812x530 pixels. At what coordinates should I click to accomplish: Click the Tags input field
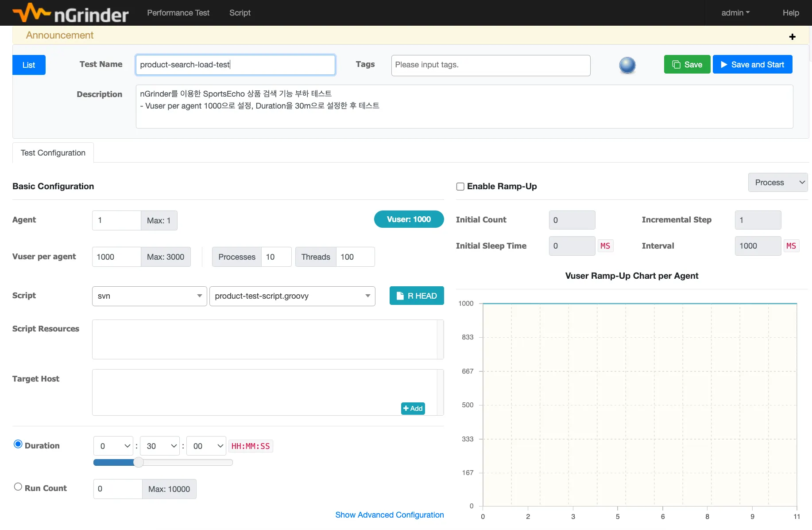(x=490, y=65)
